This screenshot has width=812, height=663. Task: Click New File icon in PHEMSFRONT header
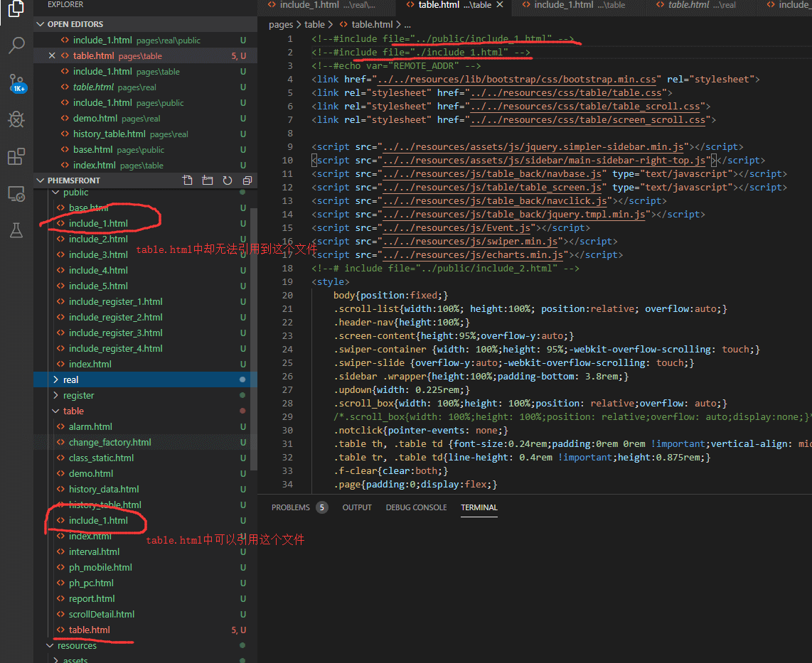[188, 180]
